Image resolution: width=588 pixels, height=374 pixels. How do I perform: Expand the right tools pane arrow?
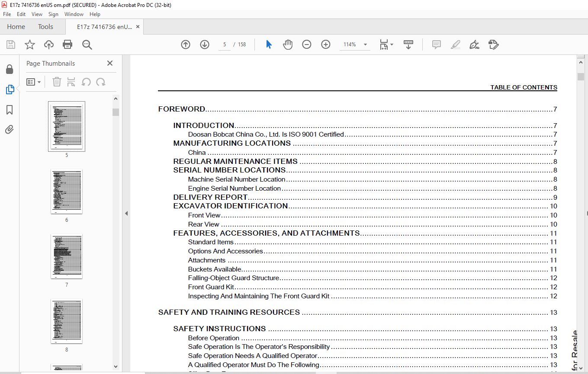587,213
